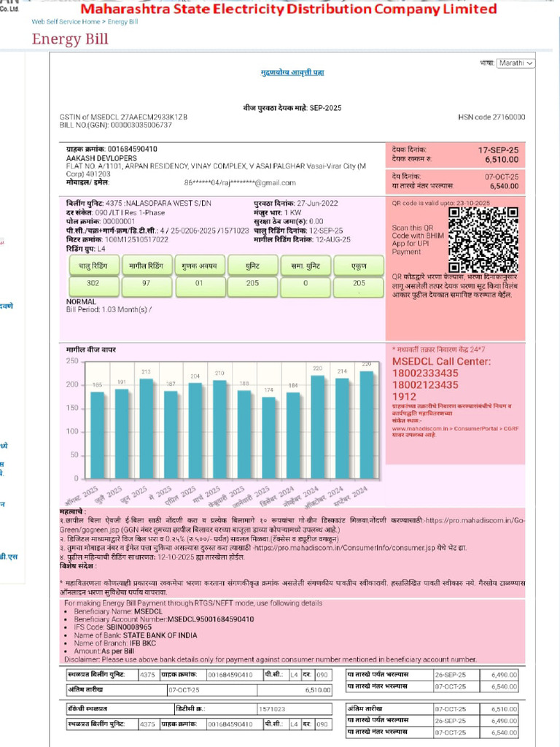
Task: Click the March 2025 bar labeled 210
Action: [219, 429]
